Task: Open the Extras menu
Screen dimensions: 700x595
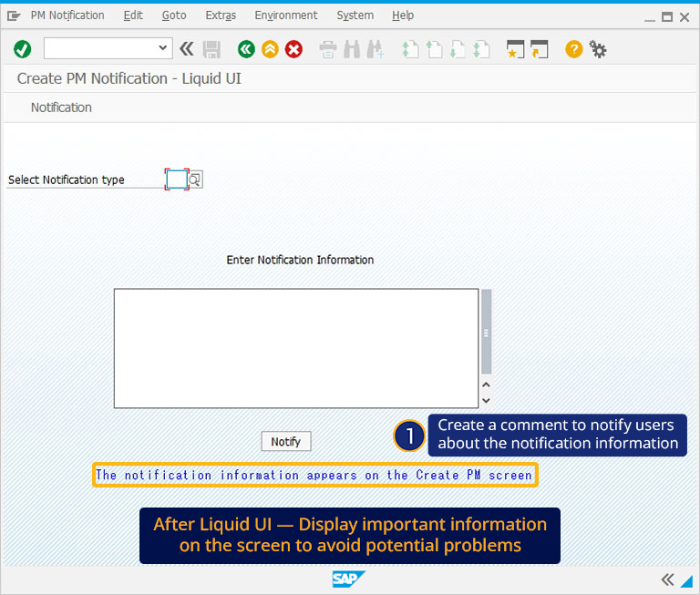Action: click(221, 15)
